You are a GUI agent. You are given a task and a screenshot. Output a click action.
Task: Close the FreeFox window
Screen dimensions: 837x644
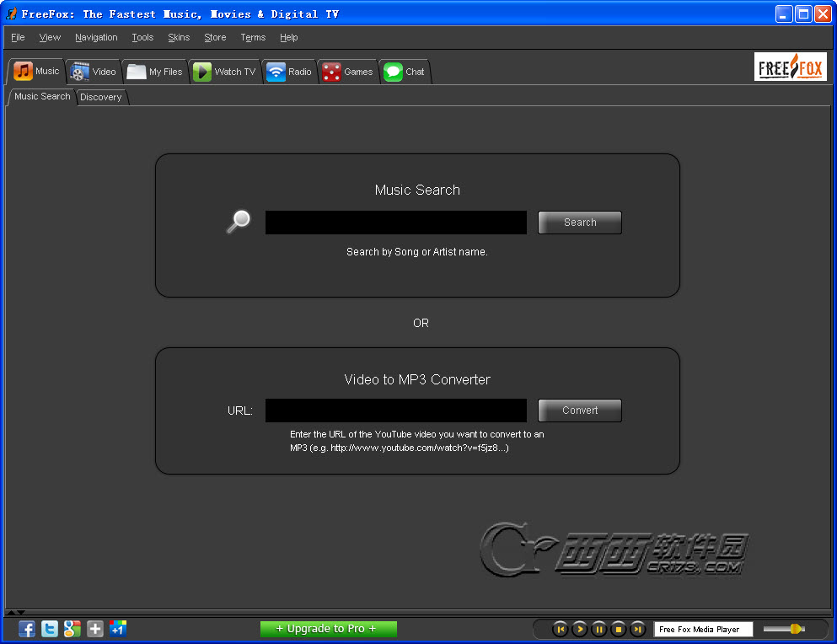pos(823,13)
